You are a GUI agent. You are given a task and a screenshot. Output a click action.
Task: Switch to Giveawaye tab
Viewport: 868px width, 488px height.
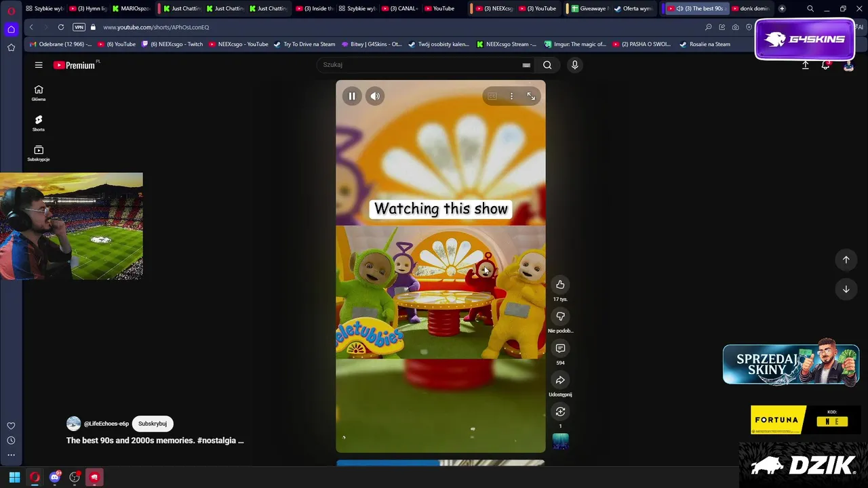point(590,9)
